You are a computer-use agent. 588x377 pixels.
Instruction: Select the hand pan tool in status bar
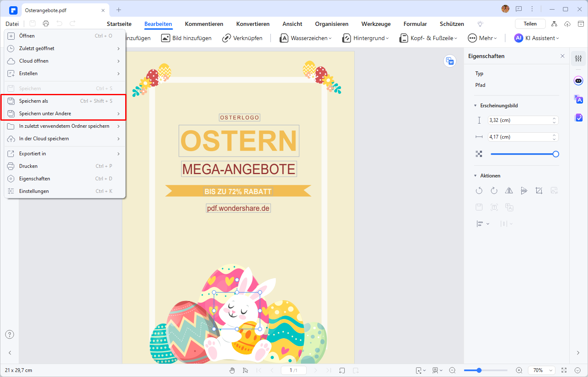[232, 370]
